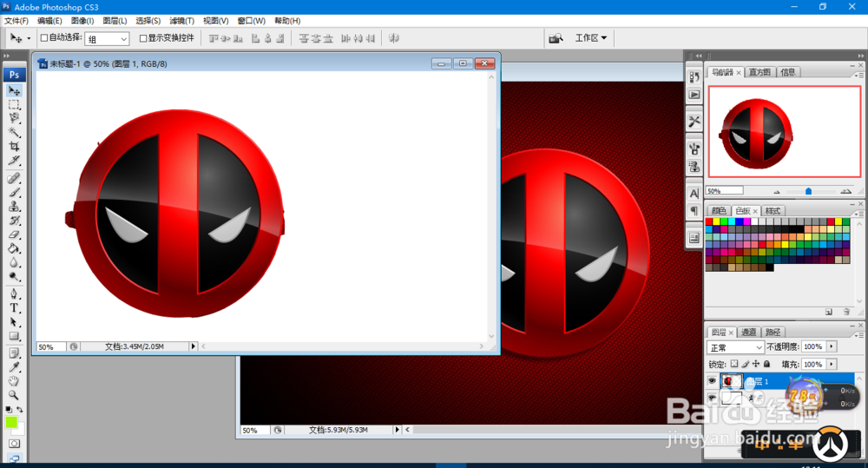
Task: Switch to the 通道 tab
Action: [748, 332]
